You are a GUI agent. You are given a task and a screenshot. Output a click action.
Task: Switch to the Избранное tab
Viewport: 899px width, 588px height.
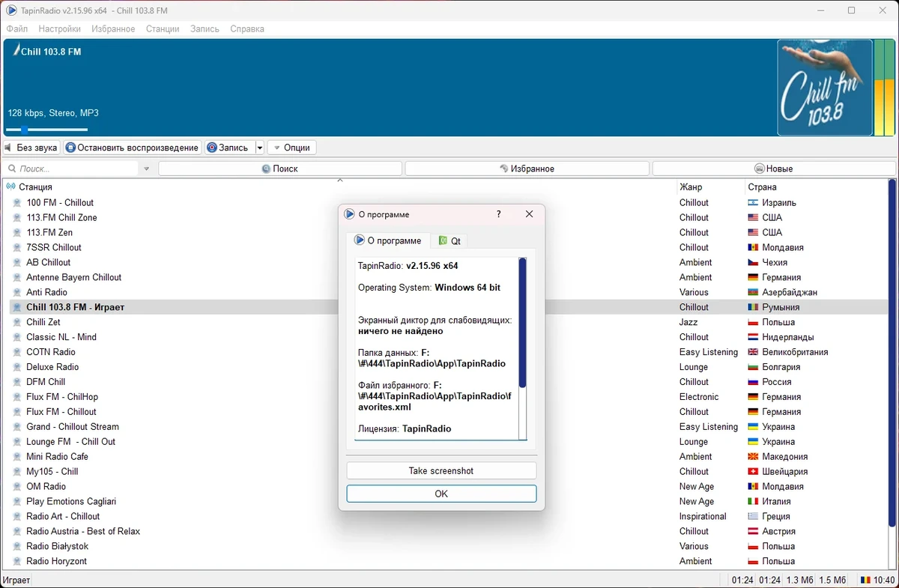(527, 169)
